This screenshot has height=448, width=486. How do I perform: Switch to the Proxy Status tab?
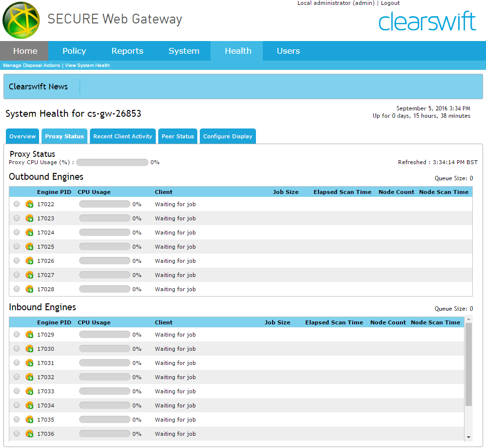pyautogui.click(x=64, y=136)
